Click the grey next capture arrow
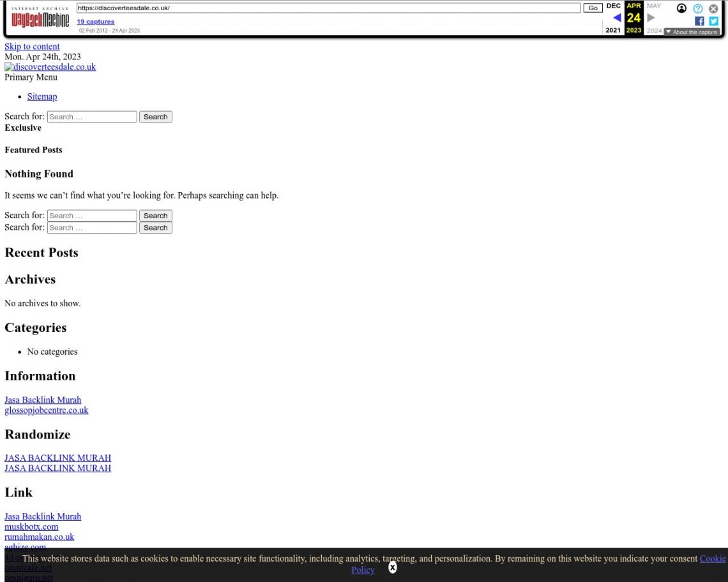 click(652, 18)
